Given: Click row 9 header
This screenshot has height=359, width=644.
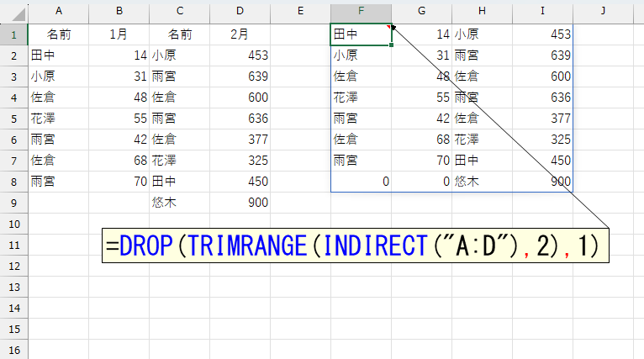Looking at the screenshot, I should coord(13,202).
